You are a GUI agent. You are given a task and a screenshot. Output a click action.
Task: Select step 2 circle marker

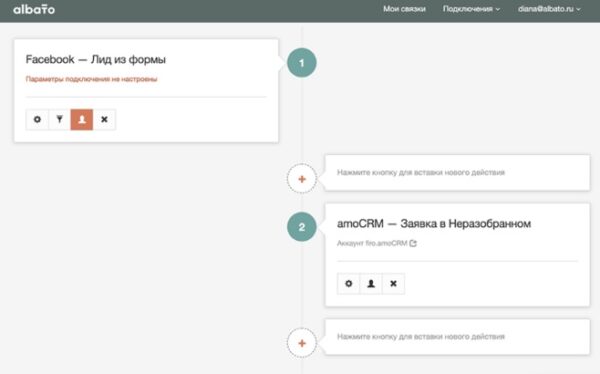(302, 227)
